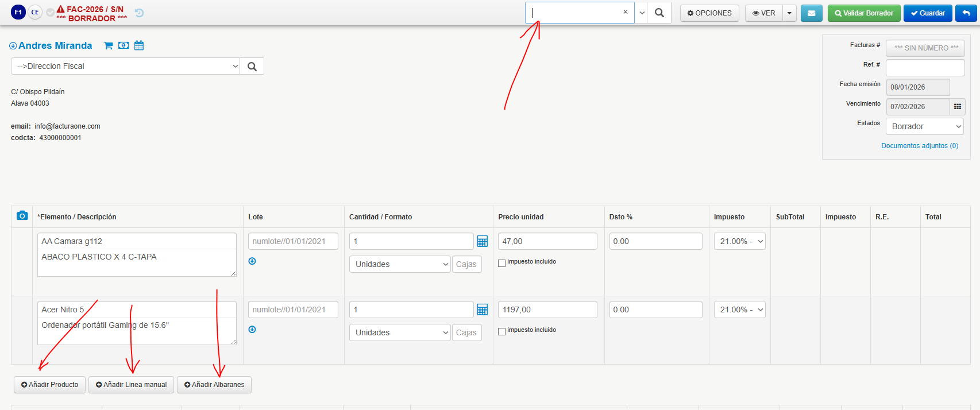The image size is (980, 410).
Task: Open Documentos adjuntos (0) link
Action: pos(920,146)
